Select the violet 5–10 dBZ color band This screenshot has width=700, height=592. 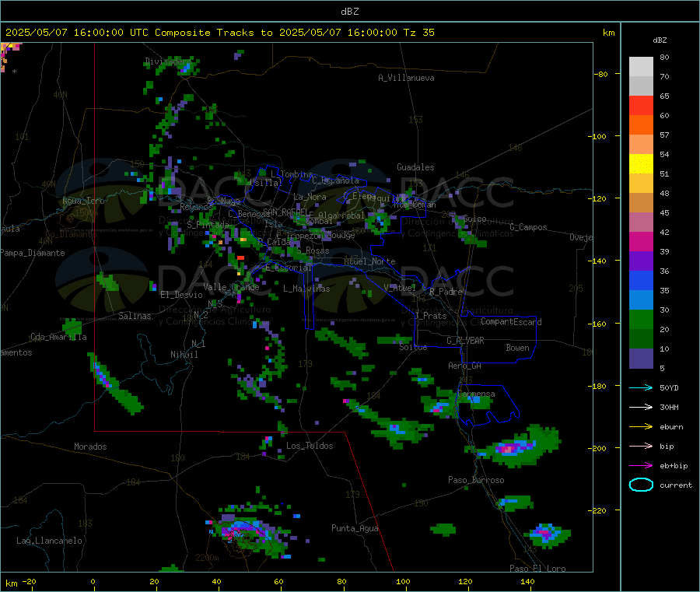tap(641, 359)
